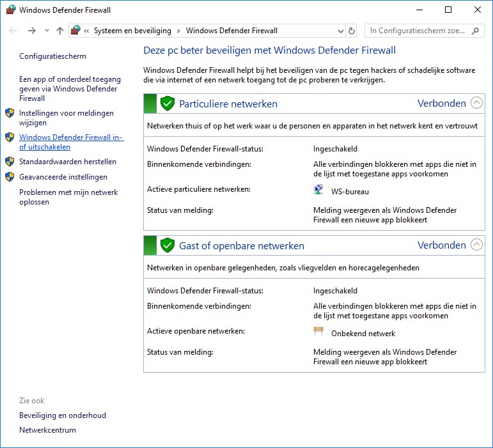The width and height of the screenshot is (493, 448).
Task: Open 'Standaardwaarden herstellen' link
Action: pyautogui.click(x=68, y=162)
